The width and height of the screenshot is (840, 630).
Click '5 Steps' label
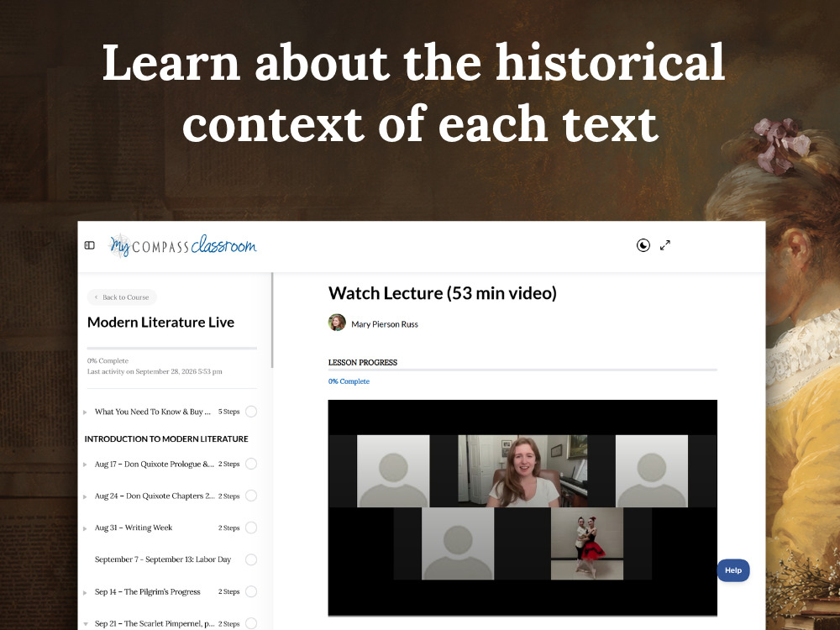point(228,412)
